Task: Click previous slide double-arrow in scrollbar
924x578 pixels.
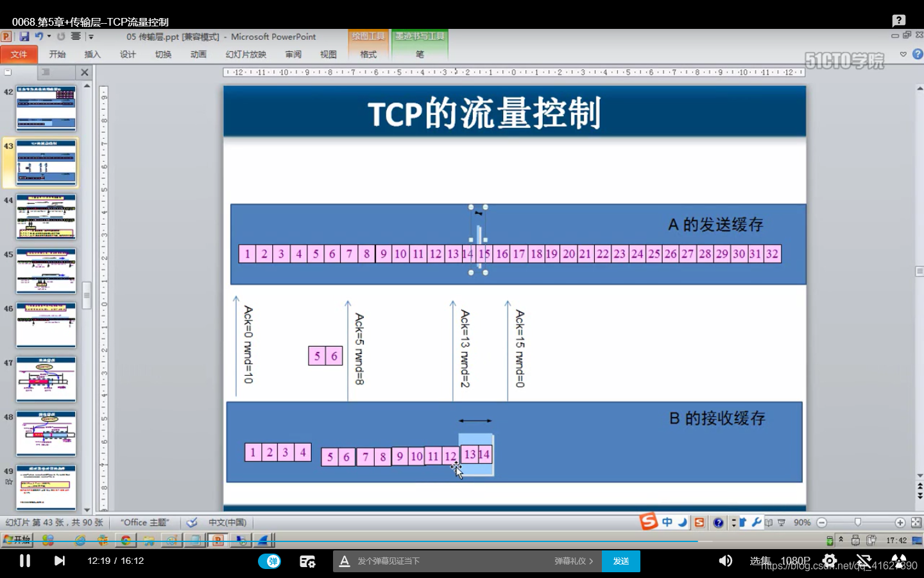Action: pyautogui.click(x=920, y=487)
